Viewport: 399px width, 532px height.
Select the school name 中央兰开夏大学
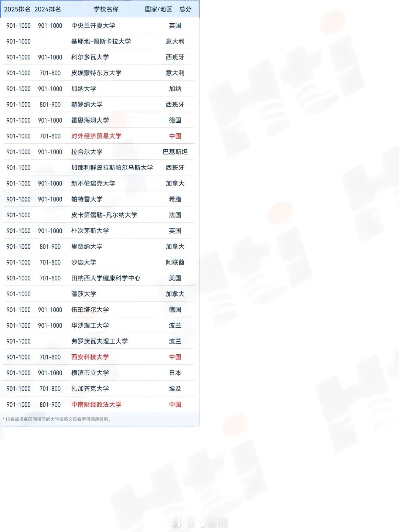click(x=93, y=25)
